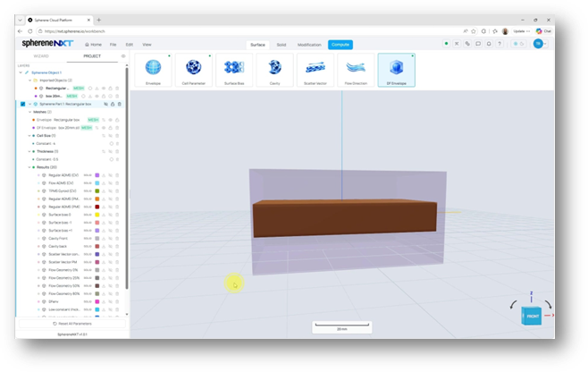Collapse the Meshes group
Viewport: 588px width, 372px height.
[30, 112]
